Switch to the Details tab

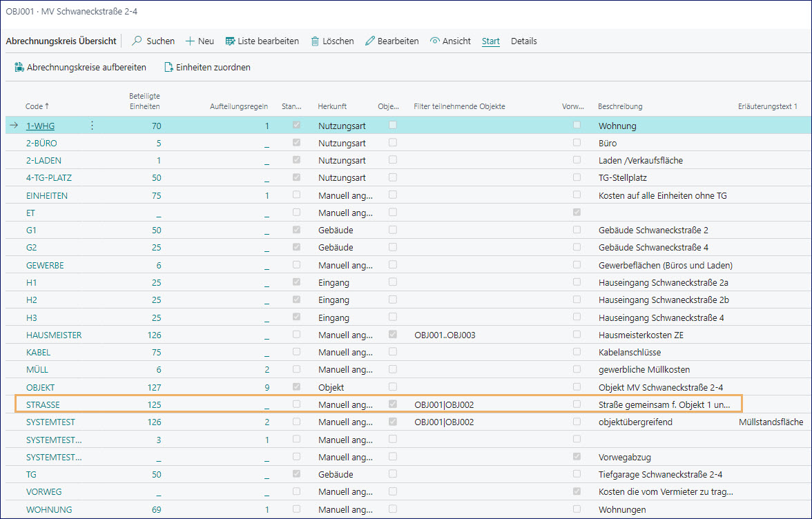point(523,41)
